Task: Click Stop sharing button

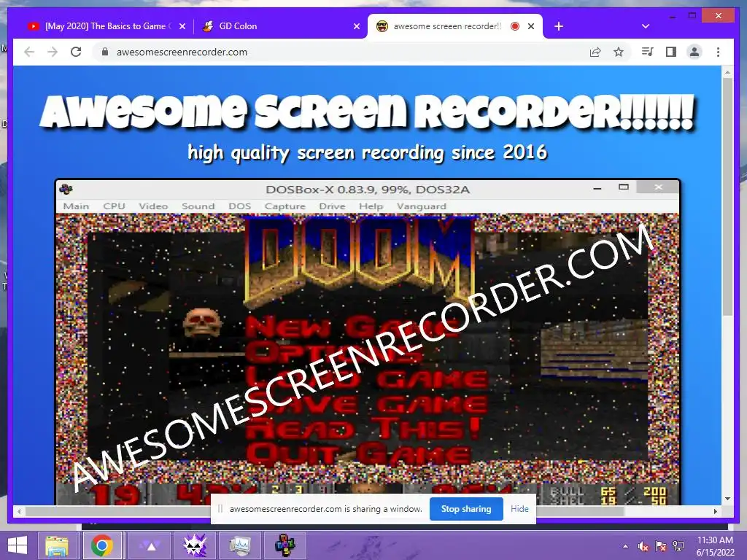Action: [466, 508]
